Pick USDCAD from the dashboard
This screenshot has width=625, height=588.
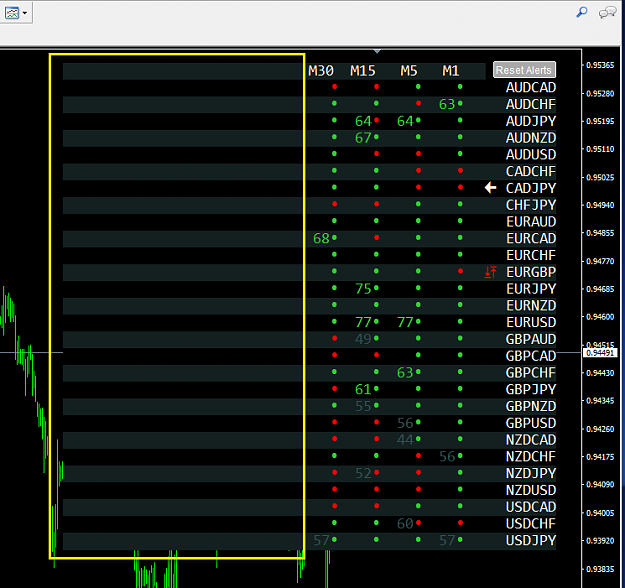coord(531,507)
